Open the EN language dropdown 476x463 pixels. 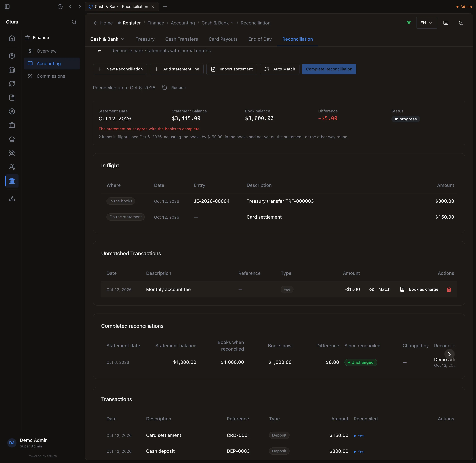point(426,23)
